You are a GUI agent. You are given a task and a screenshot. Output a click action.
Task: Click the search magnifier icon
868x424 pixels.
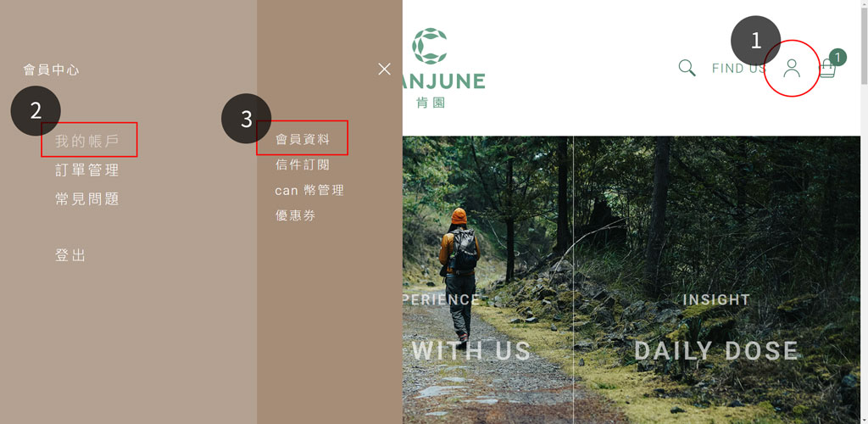[687, 68]
